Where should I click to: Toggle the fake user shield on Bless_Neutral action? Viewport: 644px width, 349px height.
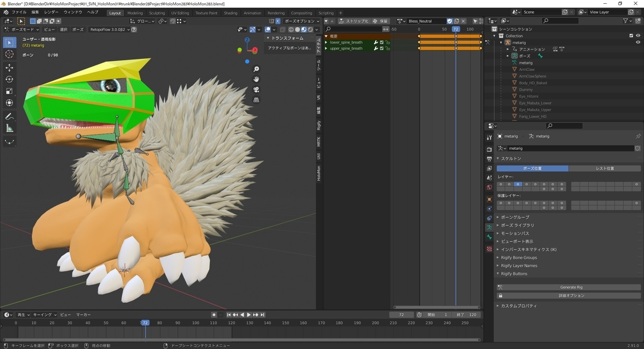pos(450,21)
